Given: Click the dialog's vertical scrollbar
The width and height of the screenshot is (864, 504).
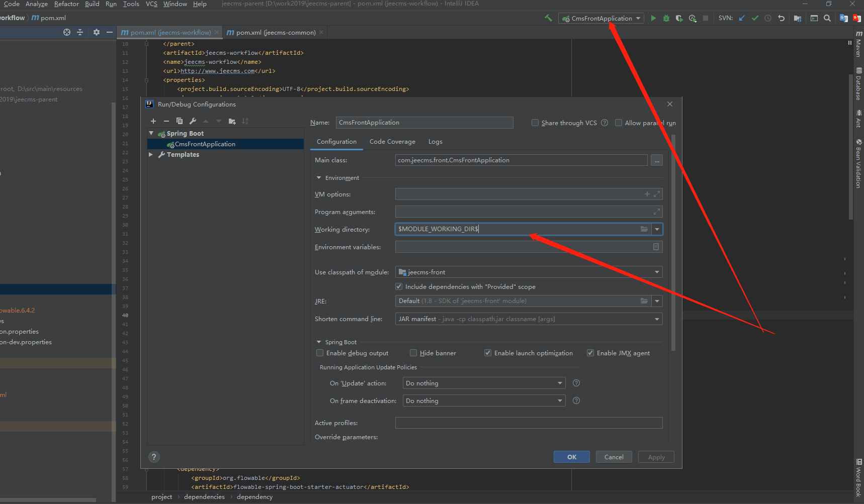Looking at the screenshot, I should (673, 241).
